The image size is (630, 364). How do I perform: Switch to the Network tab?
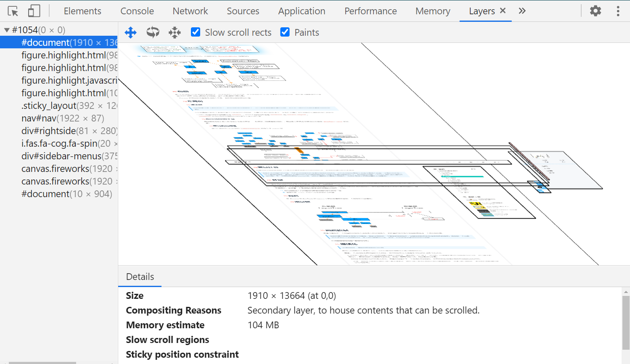pyautogui.click(x=190, y=11)
